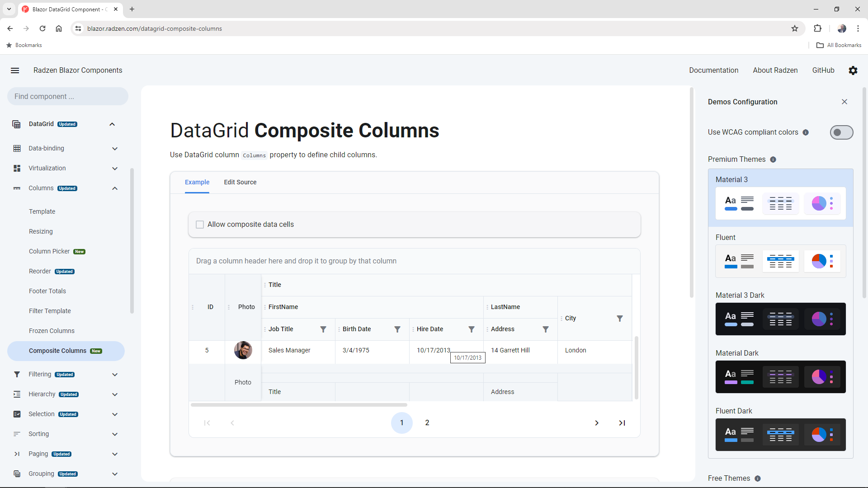Open Frozen Columns sidebar item

tap(52, 331)
